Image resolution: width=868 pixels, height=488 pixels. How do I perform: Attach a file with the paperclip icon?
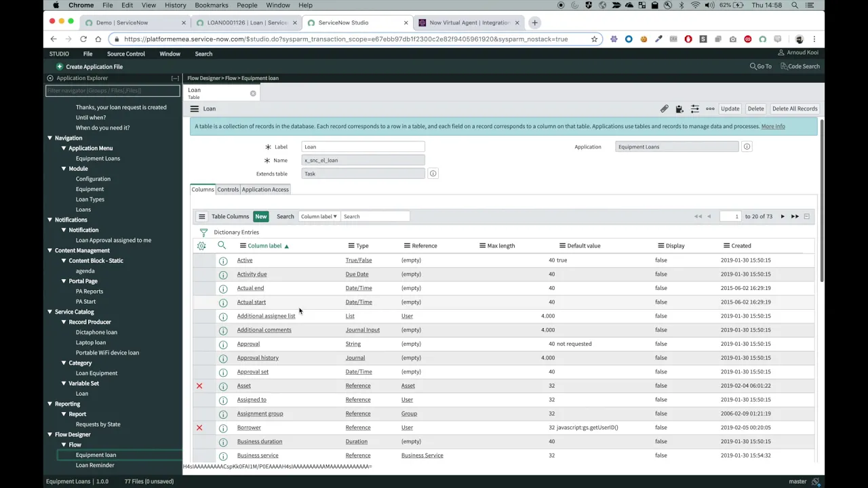(x=665, y=108)
